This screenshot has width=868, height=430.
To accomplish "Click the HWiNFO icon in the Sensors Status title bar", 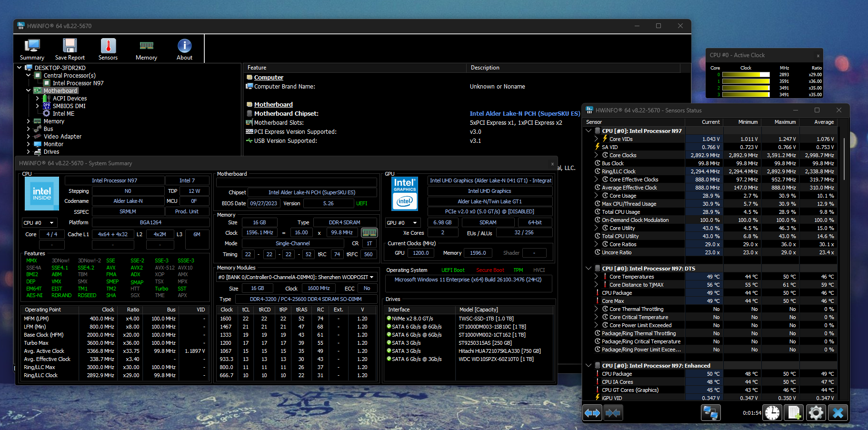I will (x=589, y=110).
